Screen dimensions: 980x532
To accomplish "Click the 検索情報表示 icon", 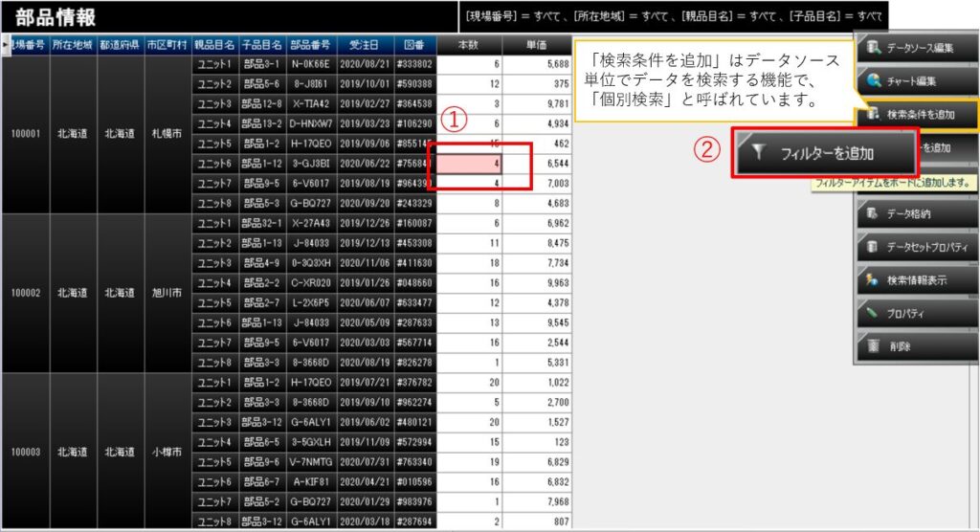I will point(873,279).
